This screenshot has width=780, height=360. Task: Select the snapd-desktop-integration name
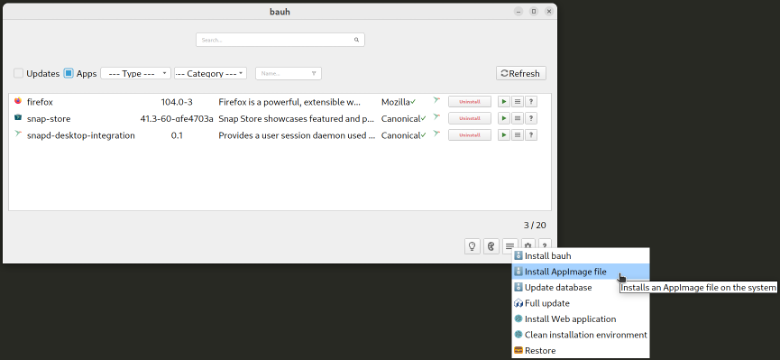[x=81, y=135]
